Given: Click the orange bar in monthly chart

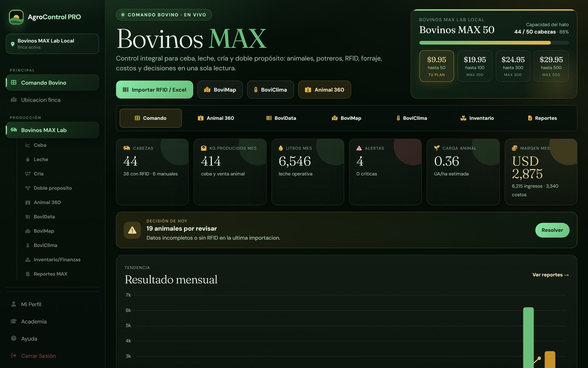Looking at the screenshot, I should coord(550,360).
